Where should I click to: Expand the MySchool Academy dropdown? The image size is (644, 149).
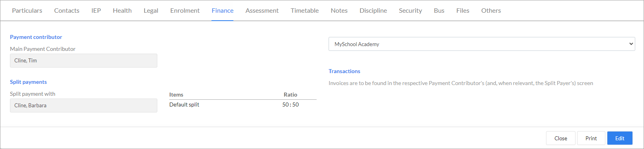click(482, 44)
